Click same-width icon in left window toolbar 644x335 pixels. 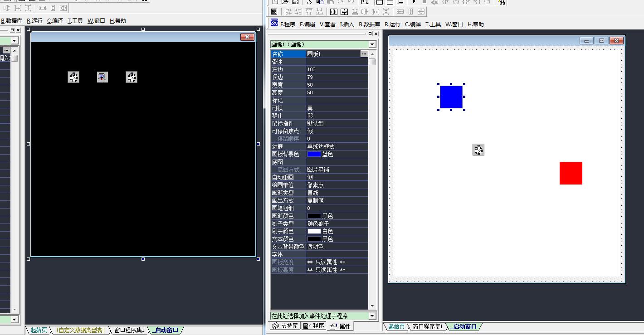click(42, 8)
